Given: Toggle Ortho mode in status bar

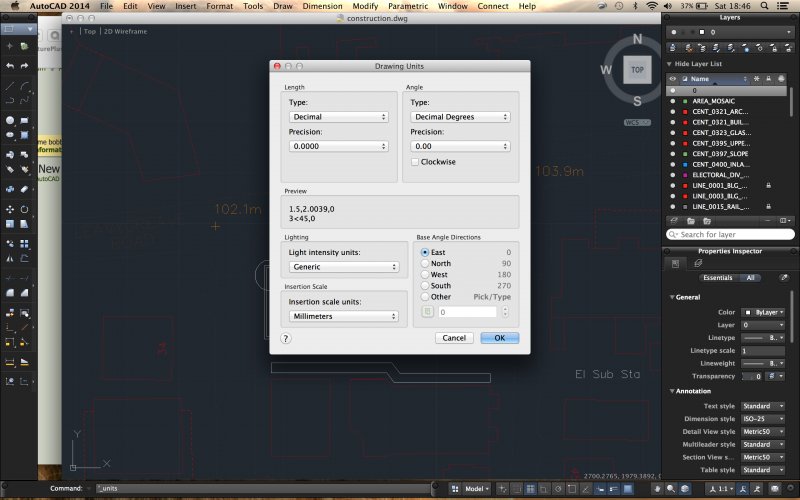Looking at the screenshot, I should tap(544, 489).
